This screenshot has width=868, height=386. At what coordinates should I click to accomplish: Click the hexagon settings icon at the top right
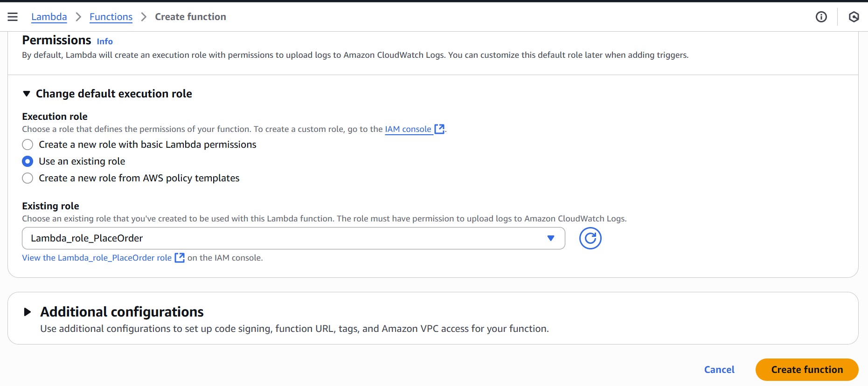pos(854,17)
